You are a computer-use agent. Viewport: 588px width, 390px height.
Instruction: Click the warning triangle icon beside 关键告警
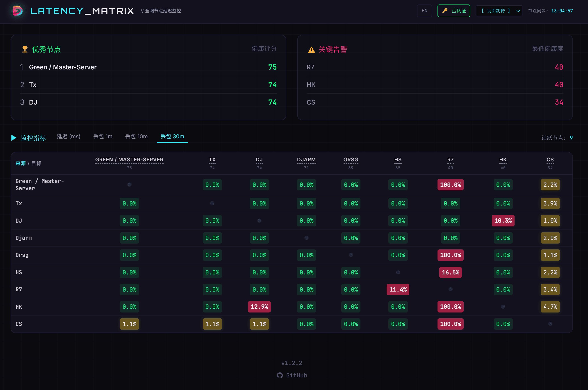[x=311, y=50]
